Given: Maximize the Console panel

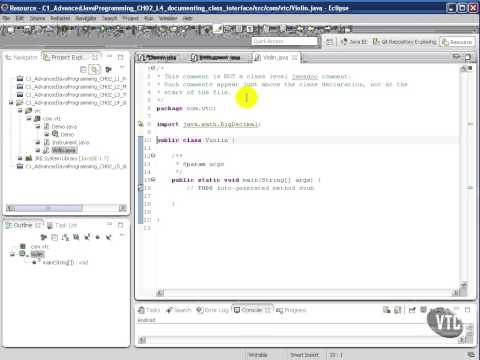Looking at the screenshot, I should click(468, 310).
